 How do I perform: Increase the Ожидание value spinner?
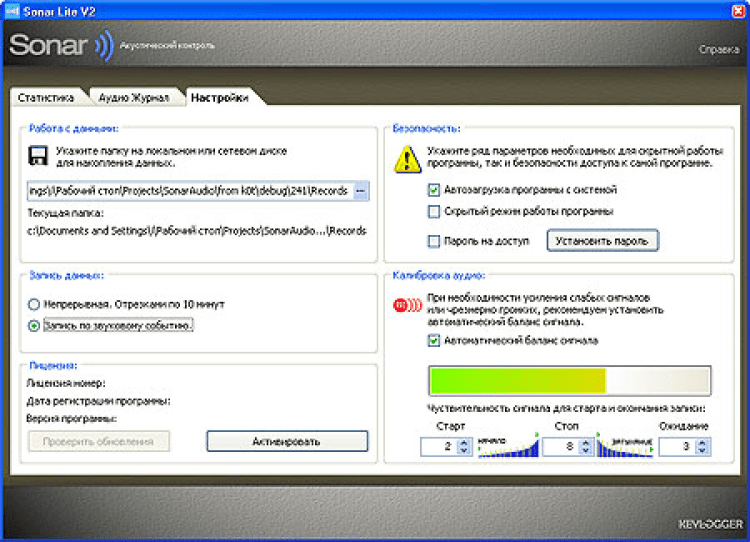tap(702, 442)
